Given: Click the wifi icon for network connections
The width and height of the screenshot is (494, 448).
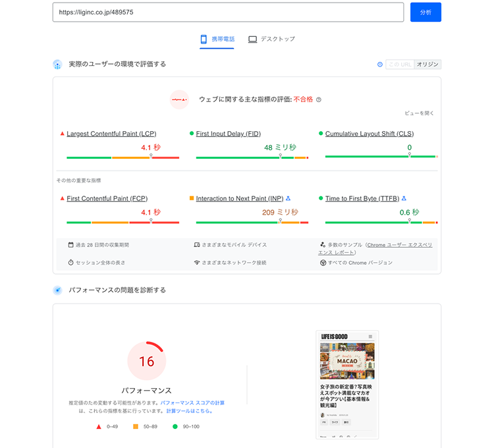Looking at the screenshot, I should [197, 262].
